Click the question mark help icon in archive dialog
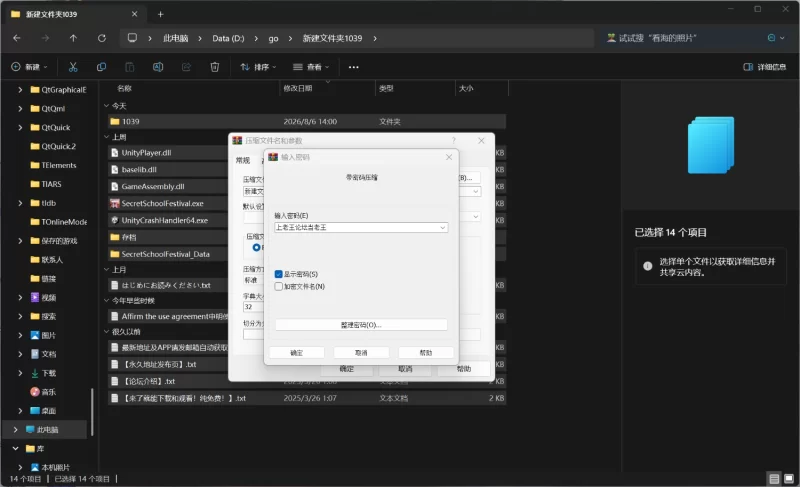 [454, 140]
